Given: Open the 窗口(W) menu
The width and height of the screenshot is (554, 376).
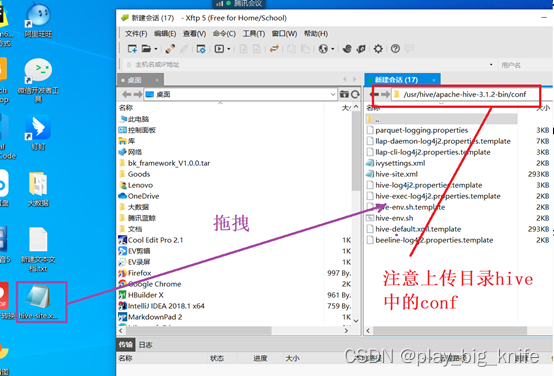Looking at the screenshot, I should point(284,34).
